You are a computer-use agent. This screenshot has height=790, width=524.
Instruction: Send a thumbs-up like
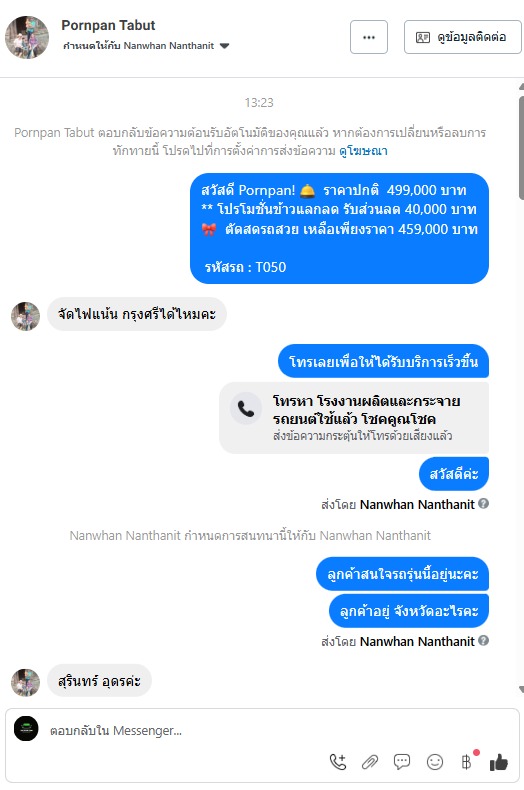[x=499, y=762]
